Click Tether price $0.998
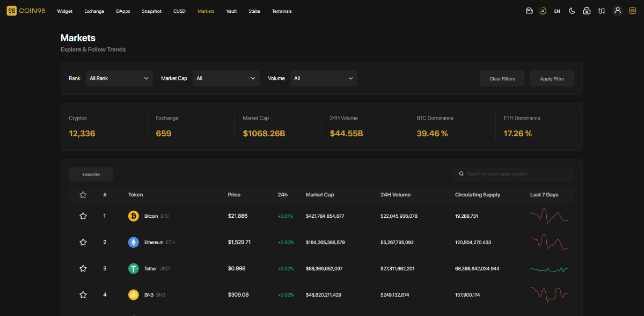The height and width of the screenshot is (316, 644). pos(237,268)
